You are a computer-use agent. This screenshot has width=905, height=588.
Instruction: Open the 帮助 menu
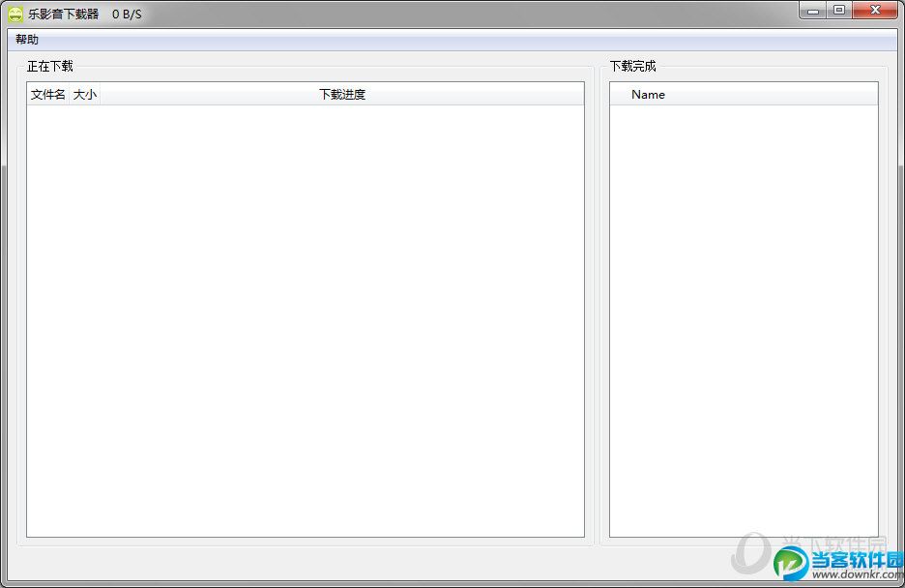(x=26, y=40)
